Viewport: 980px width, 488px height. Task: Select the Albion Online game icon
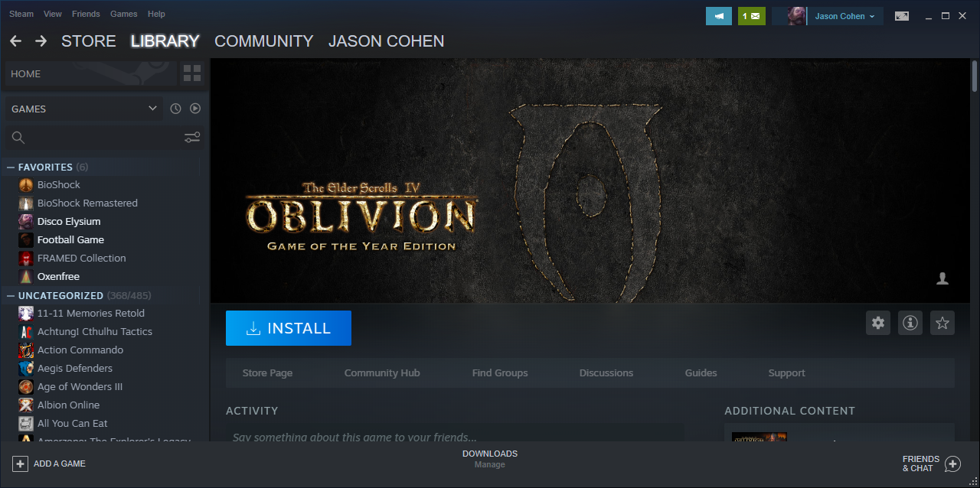26,405
